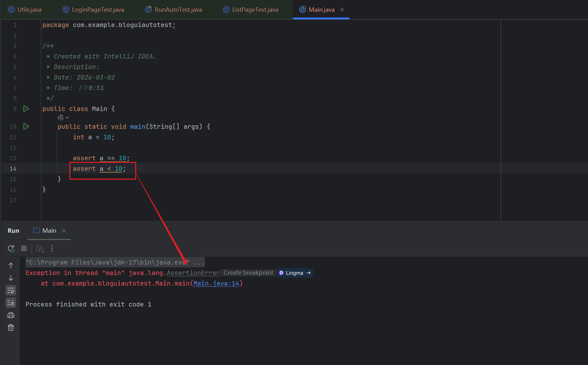Close the Main run tab
This screenshot has height=365, width=588.
64,231
